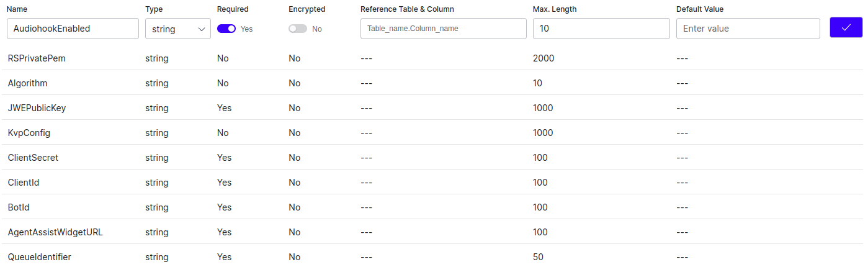The image size is (868, 267).
Task: Open the Type dropdown showing string
Action: point(177,29)
